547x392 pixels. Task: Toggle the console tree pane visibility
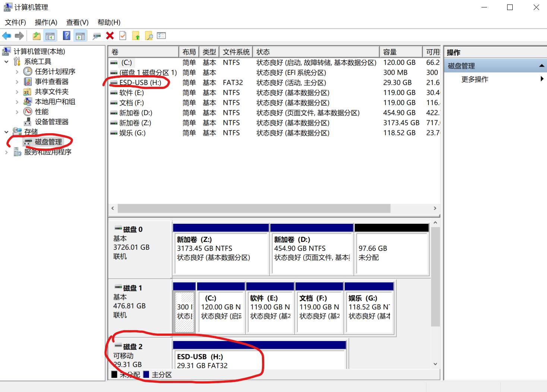pos(50,36)
